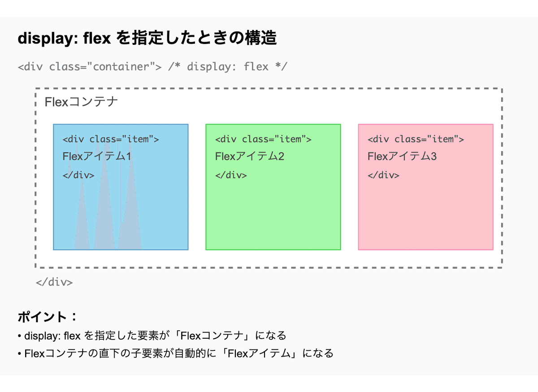Click the second bullet about 直下の子要素
Viewport: 538px width, 392px height.
click(176, 353)
